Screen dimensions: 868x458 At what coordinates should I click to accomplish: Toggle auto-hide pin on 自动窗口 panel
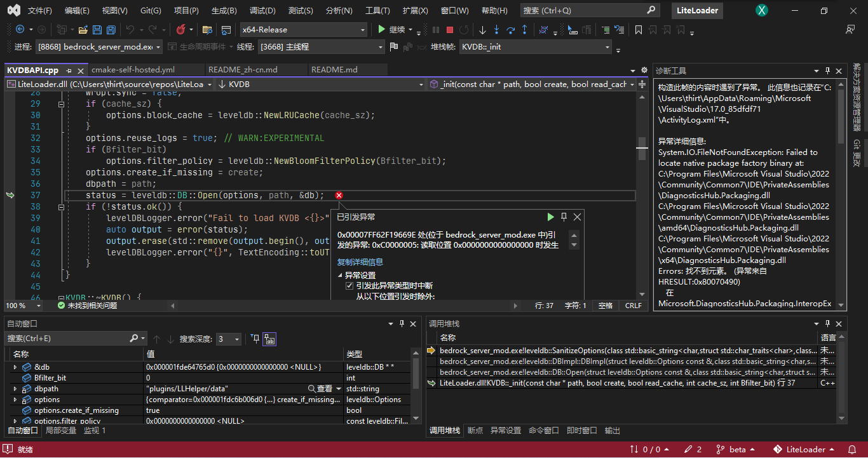[402, 324]
